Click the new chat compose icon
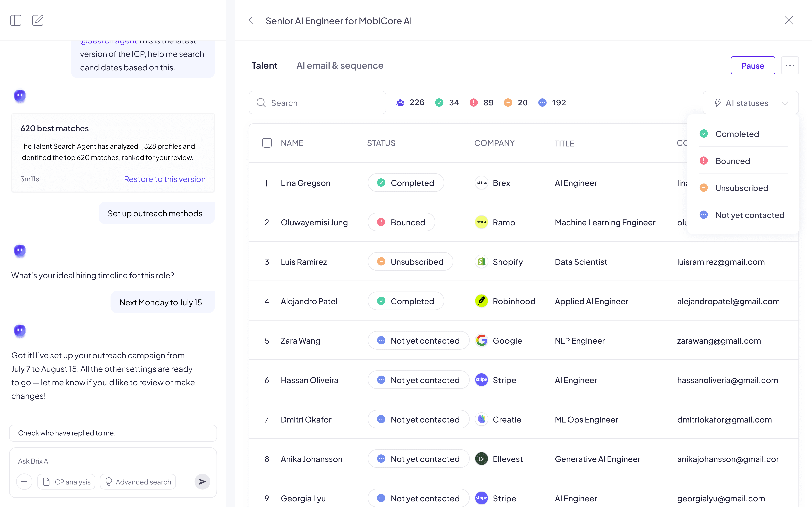 pos(38,20)
